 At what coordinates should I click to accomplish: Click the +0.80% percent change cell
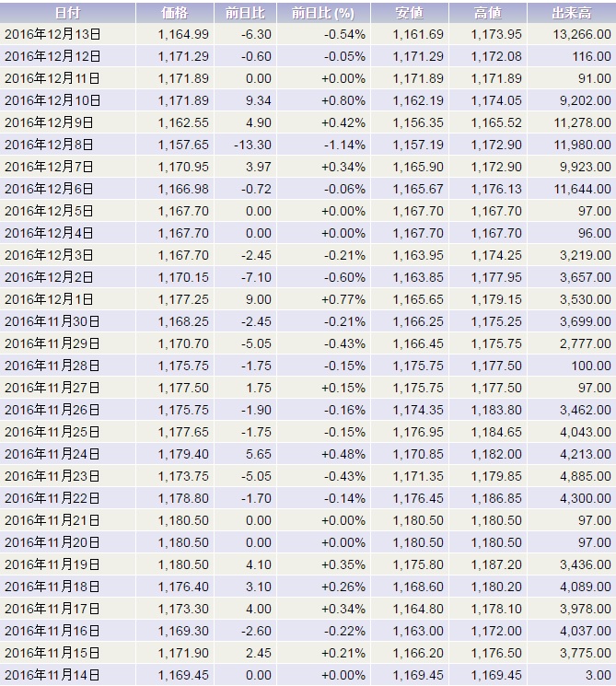click(343, 100)
